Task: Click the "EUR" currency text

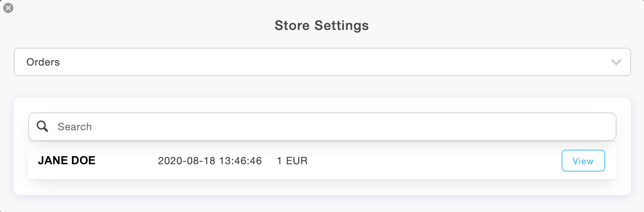Action: click(297, 161)
